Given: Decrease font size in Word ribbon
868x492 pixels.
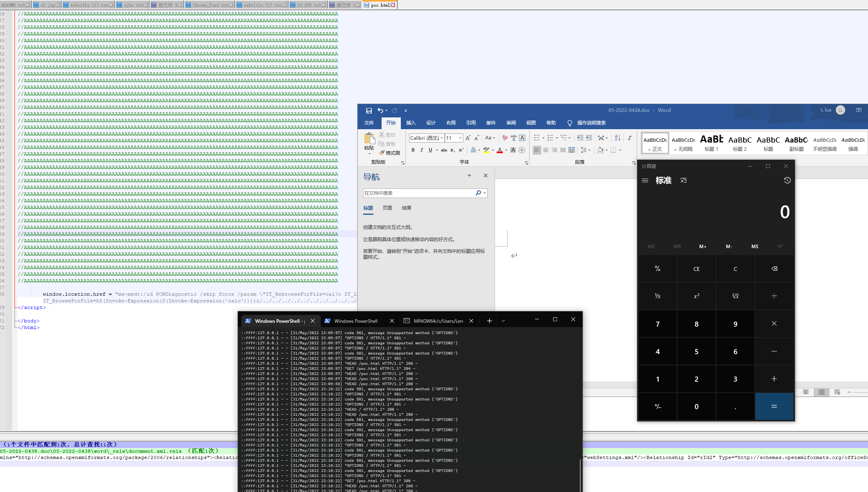Looking at the screenshot, I should pos(477,138).
